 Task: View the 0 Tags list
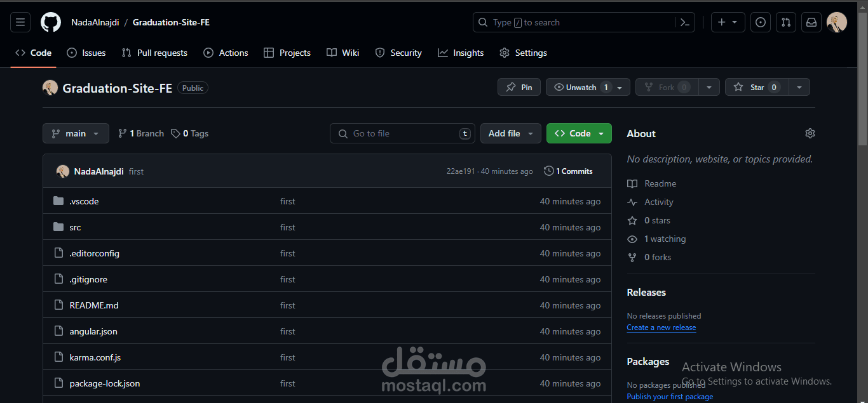coord(189,133)
